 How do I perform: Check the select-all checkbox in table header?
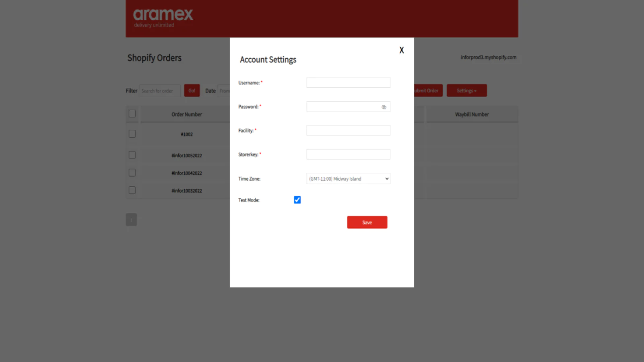click(x=132, y=113)
